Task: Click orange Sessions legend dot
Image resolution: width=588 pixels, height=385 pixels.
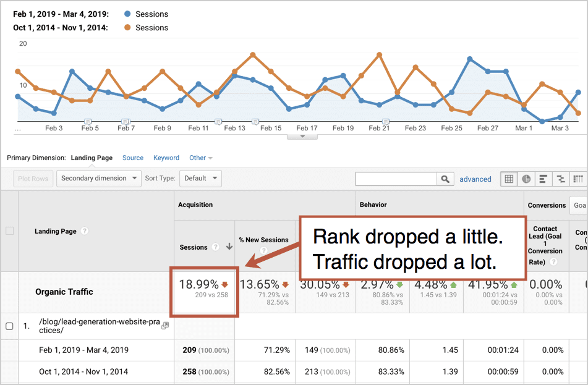Action: pos(127,27)
